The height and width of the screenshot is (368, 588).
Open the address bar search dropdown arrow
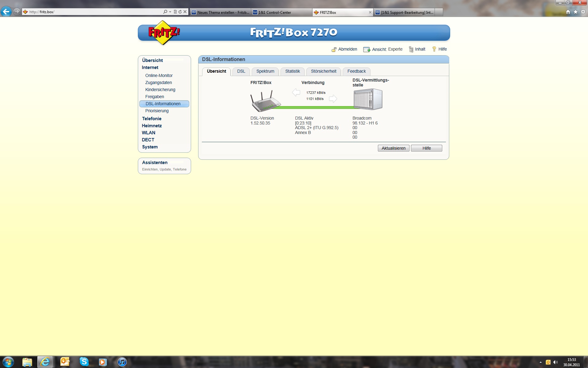170,12
